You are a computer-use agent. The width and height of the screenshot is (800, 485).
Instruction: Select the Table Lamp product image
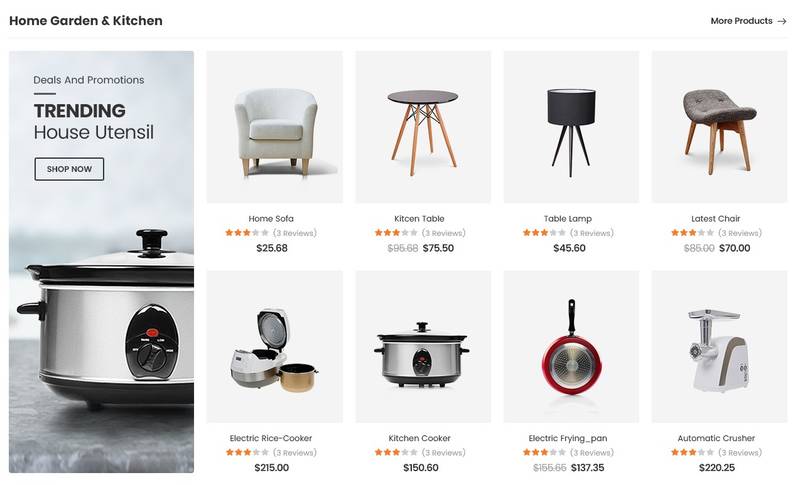(571, 127)
